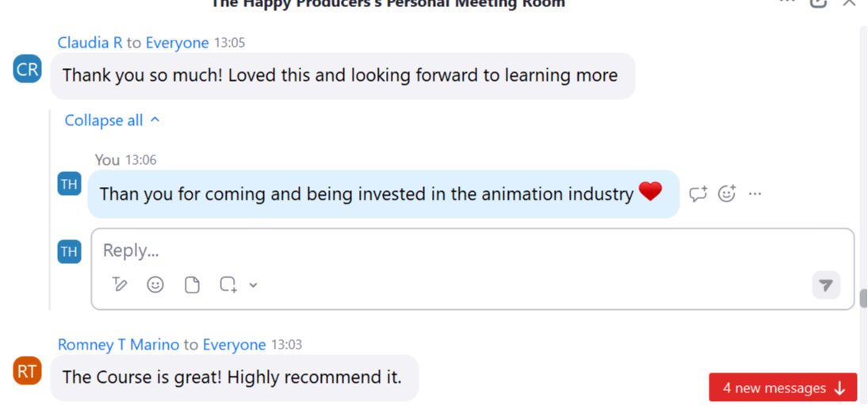
Task: Click Claudia R's CR avatar
Action: [28, 70]
